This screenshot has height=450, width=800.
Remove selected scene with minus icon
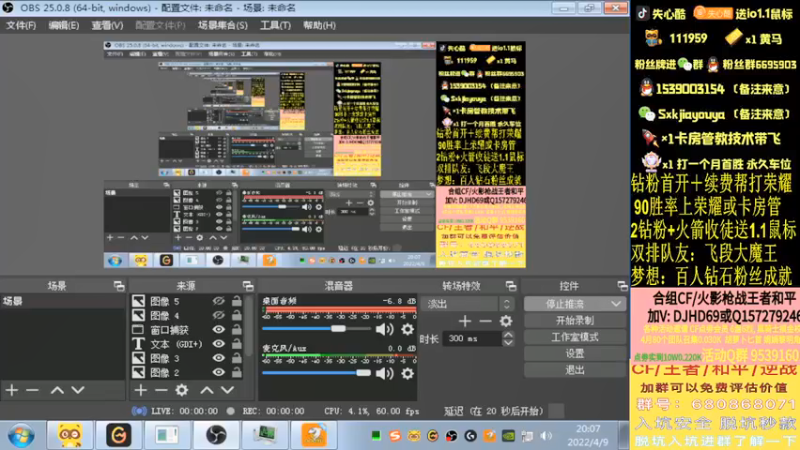click(32, 390)
